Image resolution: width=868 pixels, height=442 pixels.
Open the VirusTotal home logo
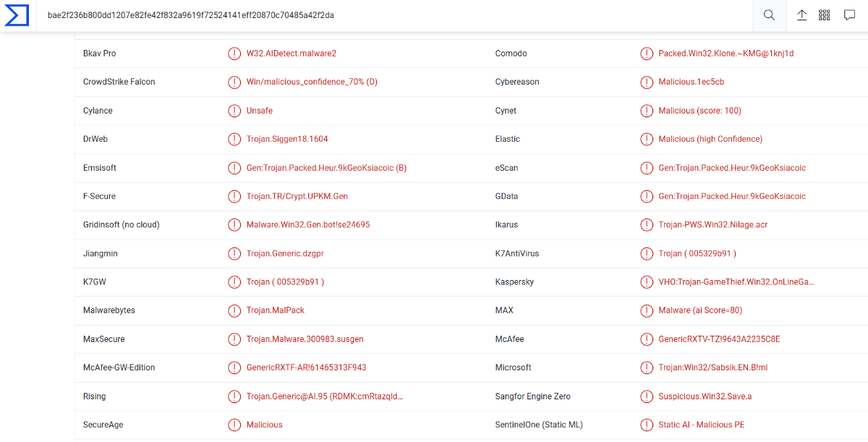(x=17, y=15)
